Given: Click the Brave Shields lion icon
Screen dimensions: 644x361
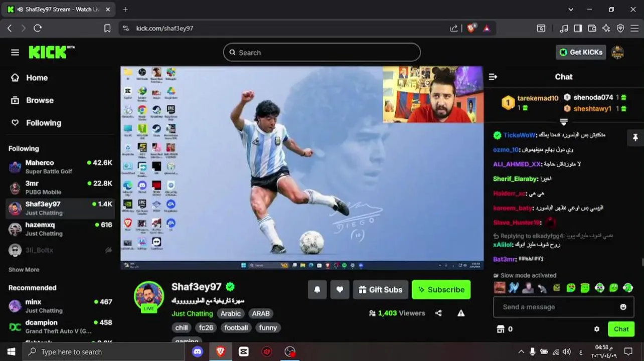Looking at the screenshot, I should tap(471, 29).
